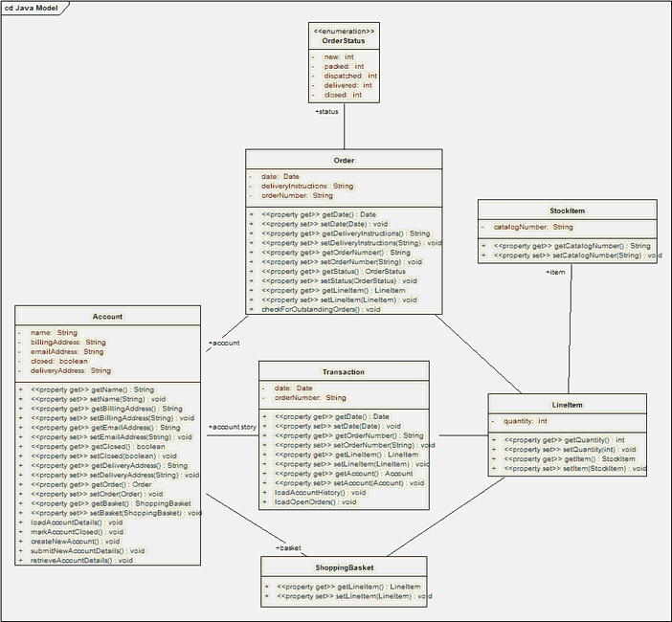Screen dimensions: 672x622
Task: Select setItem(StockItem) operation in LineItem
Action: [x=575, y=468]
